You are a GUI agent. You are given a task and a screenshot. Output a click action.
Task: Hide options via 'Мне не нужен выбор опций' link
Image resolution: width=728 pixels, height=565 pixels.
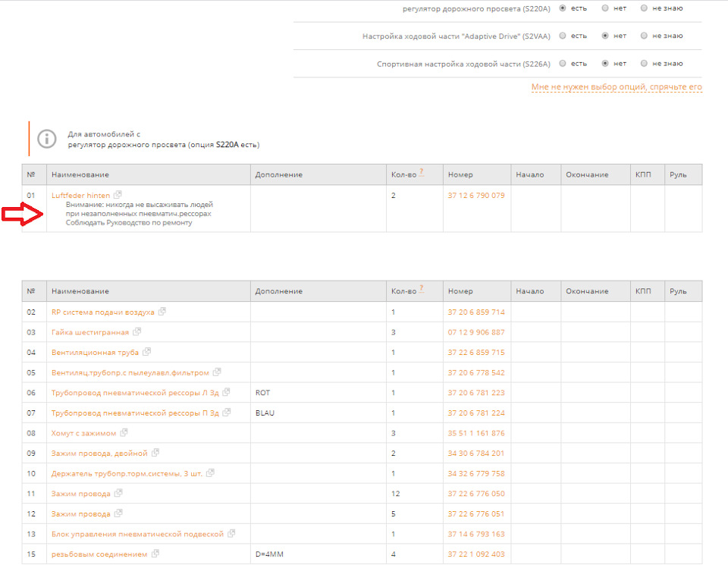pos(617,87)
